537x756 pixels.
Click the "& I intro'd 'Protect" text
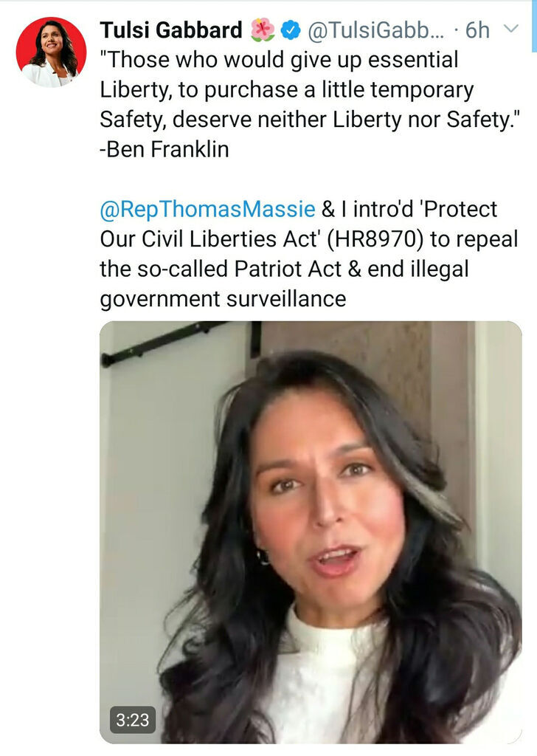pos(409,209)
